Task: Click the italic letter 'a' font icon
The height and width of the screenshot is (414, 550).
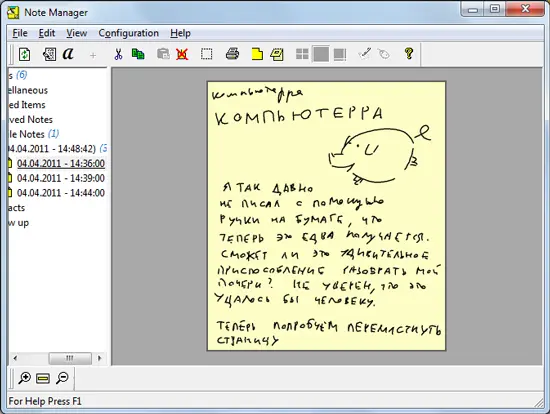Action: pos(68,54)
